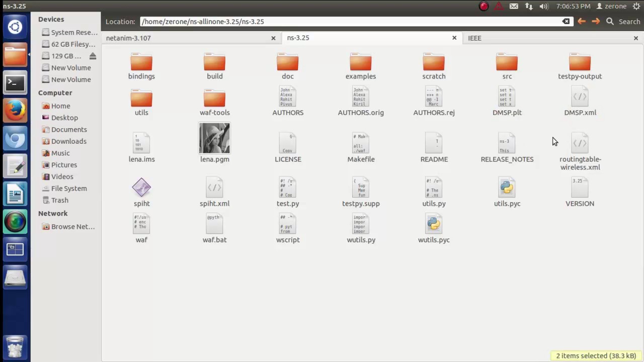The image size is (644, 362).
Task: Open Downloads in the sidebar
Action: click(x=68, y=141)
